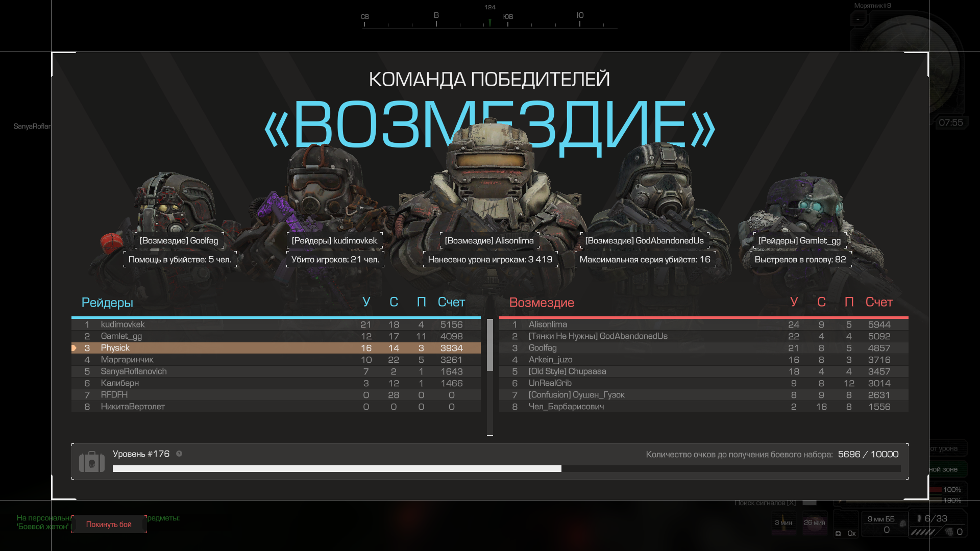Screen dimensions: 980x551
Task: Click the 'Покинуть бой' leave battle button
Action: pyautogui.click(x=109, y=524)
